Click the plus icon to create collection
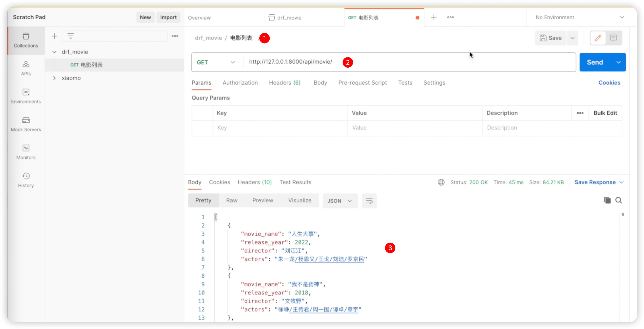This screenshot has height=329, width=644. [x=54, y=36]
